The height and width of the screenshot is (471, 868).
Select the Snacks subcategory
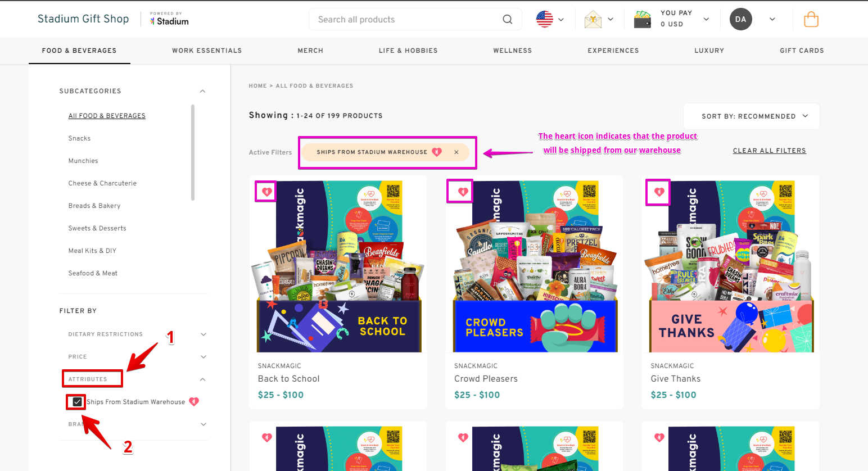79,138
